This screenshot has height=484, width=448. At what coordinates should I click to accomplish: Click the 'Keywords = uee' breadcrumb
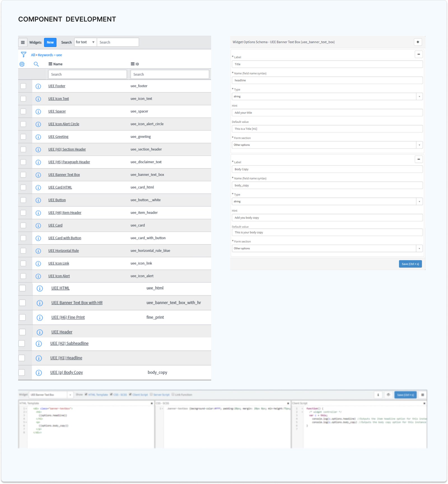pos(50,55)
